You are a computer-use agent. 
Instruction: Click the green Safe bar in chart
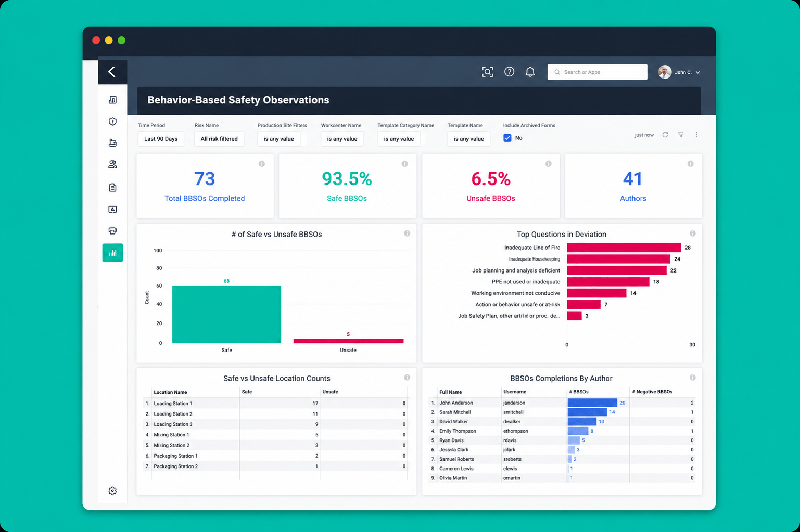point(226,314)
